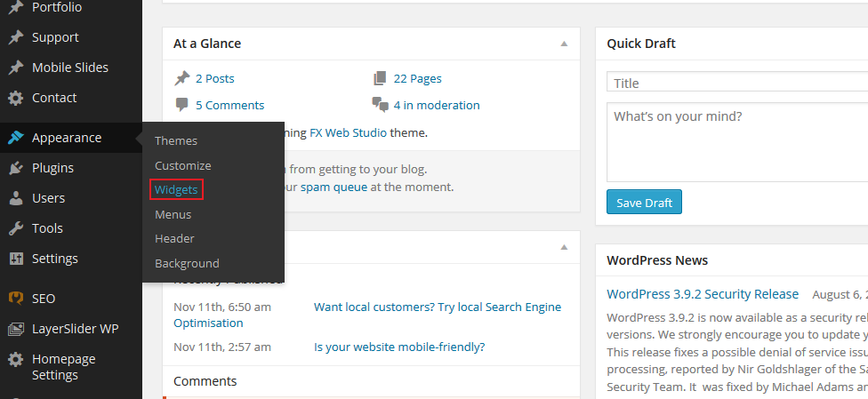The height and width of the screenshot is (399, 868).
Task: Click the Settings sliders icon
Action: pyautogui.click(x=15, y=259)
